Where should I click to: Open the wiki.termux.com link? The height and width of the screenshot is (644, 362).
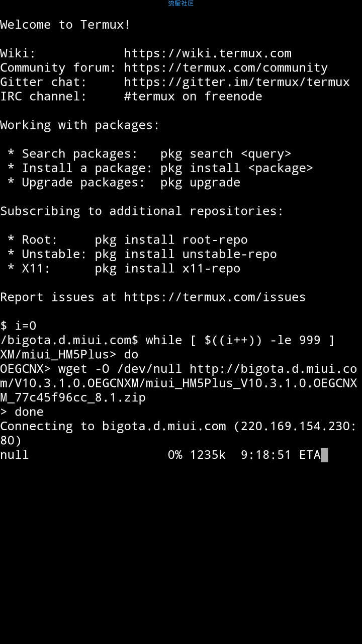[208, 53]
